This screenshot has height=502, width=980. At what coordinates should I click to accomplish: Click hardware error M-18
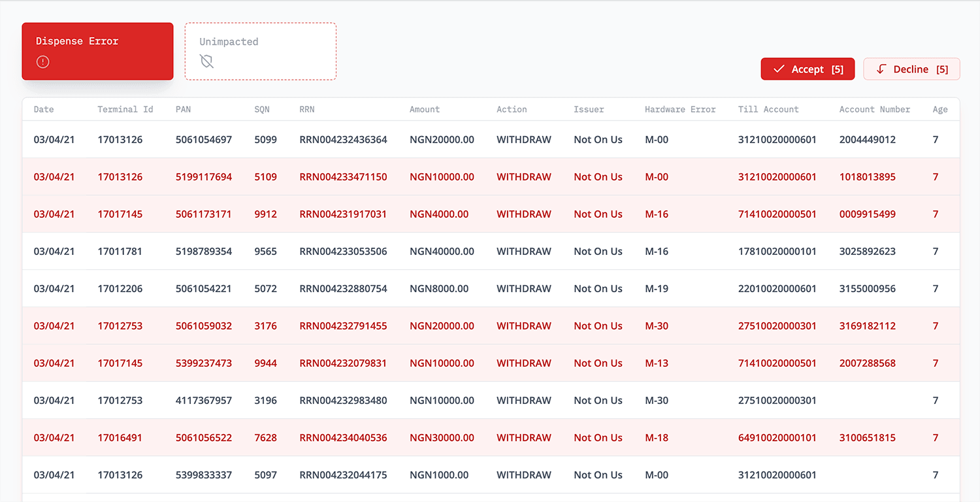point(657,437)
